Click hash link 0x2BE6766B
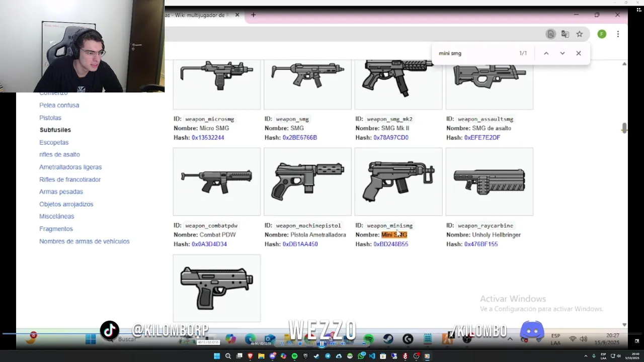Screen dimensions: 644x362 [300, 137]
